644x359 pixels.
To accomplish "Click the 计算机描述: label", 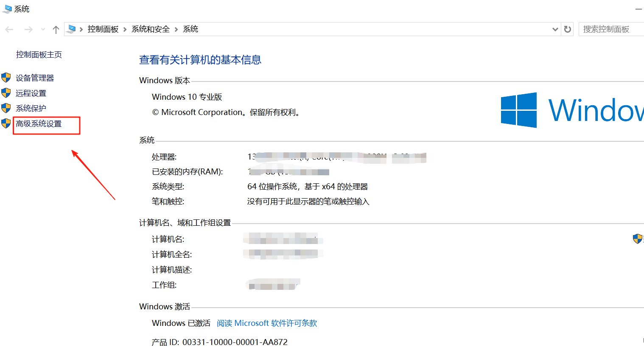I will click(x=172, y=269).
